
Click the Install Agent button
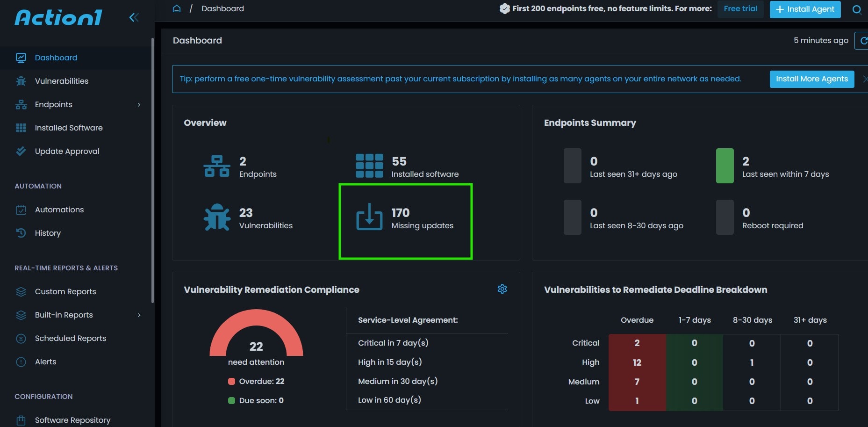coord(805,9)
